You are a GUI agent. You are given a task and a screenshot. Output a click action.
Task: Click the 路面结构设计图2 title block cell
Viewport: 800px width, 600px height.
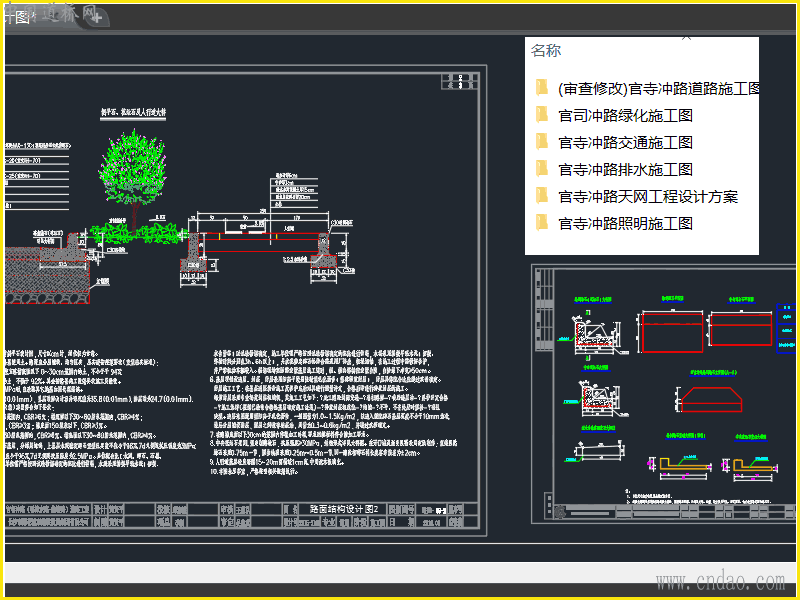[344, 509]
